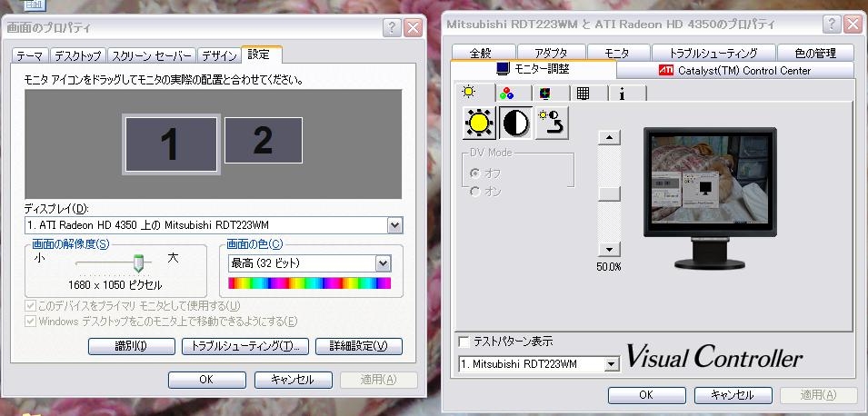The width and height of the screenshot is (868, 416).
Task: Click the 識別(I) button
Action: 131,346
